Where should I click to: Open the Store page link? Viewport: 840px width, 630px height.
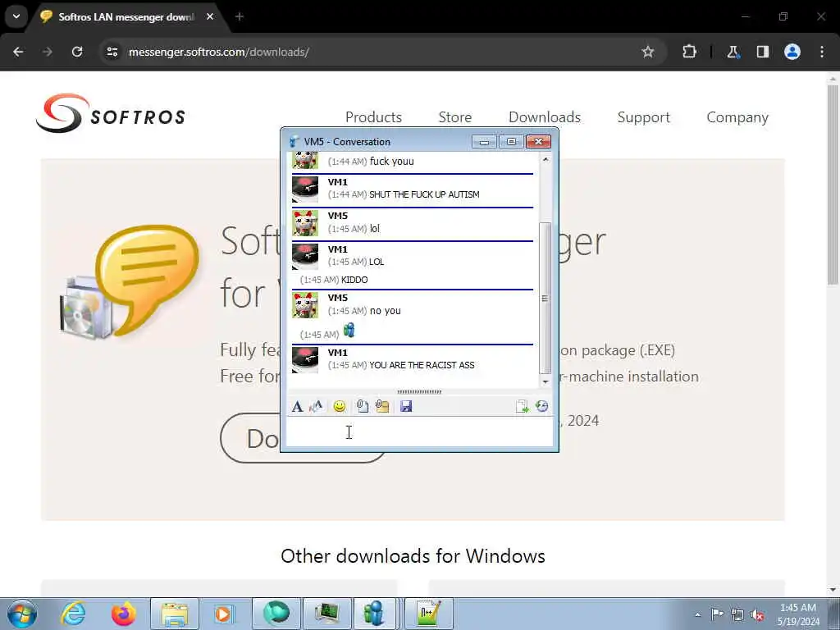[454, 116]
